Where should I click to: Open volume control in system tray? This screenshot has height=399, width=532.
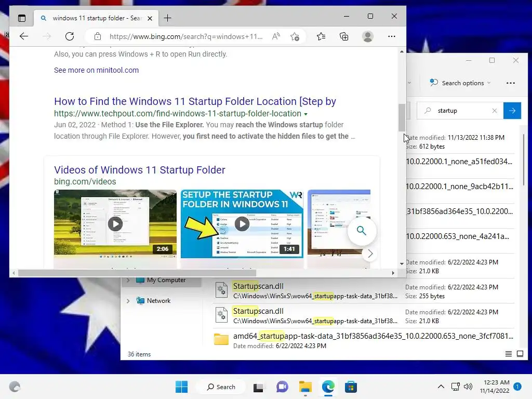tap(468, 387)
